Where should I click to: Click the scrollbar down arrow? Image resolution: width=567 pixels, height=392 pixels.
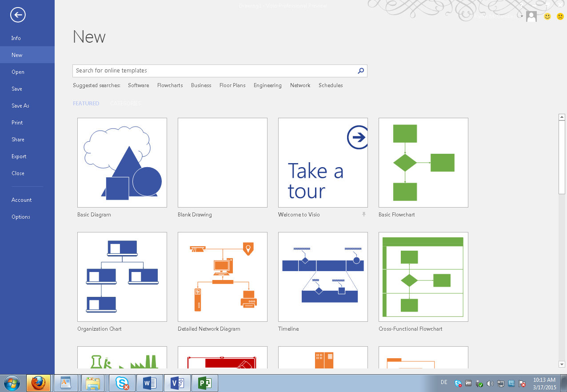(562, 364)
